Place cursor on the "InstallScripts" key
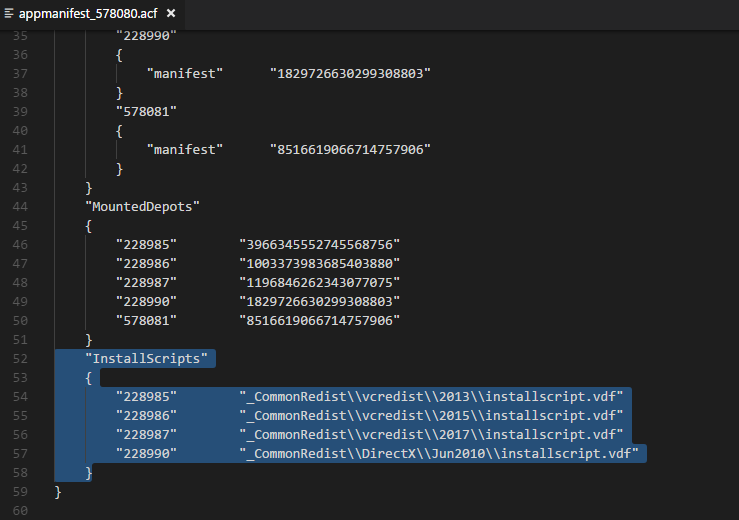739x520 pixels. pyautogui.click(x=150, y=357)
